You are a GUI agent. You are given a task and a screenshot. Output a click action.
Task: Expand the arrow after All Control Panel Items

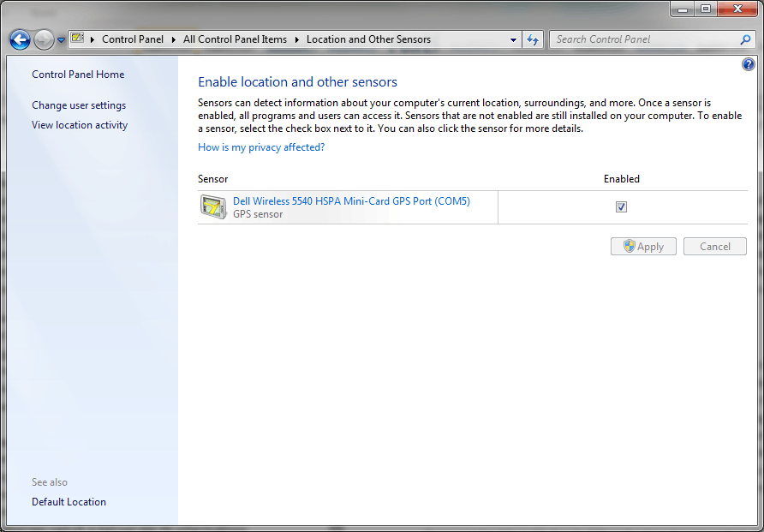click(296, 40)
